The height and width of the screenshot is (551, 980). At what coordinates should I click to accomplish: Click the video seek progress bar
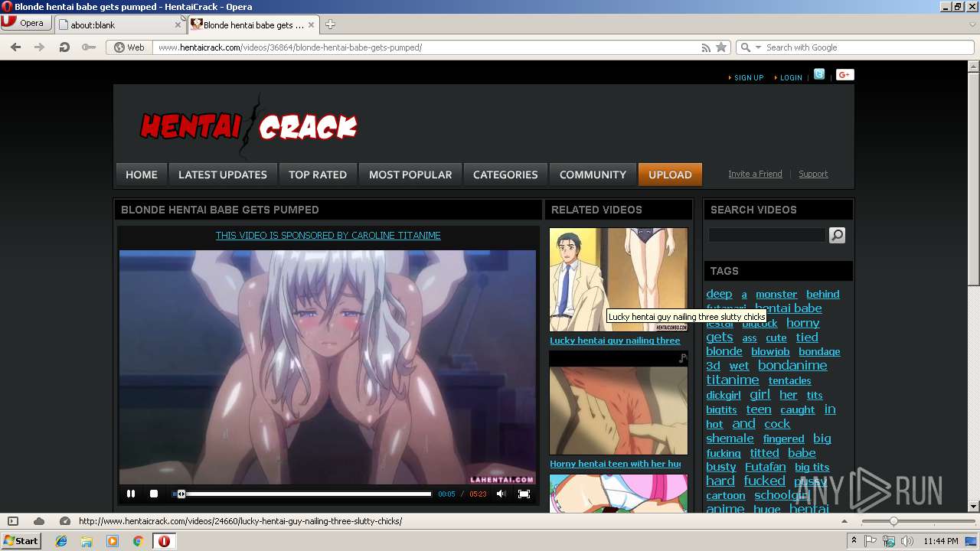(302, 494)
